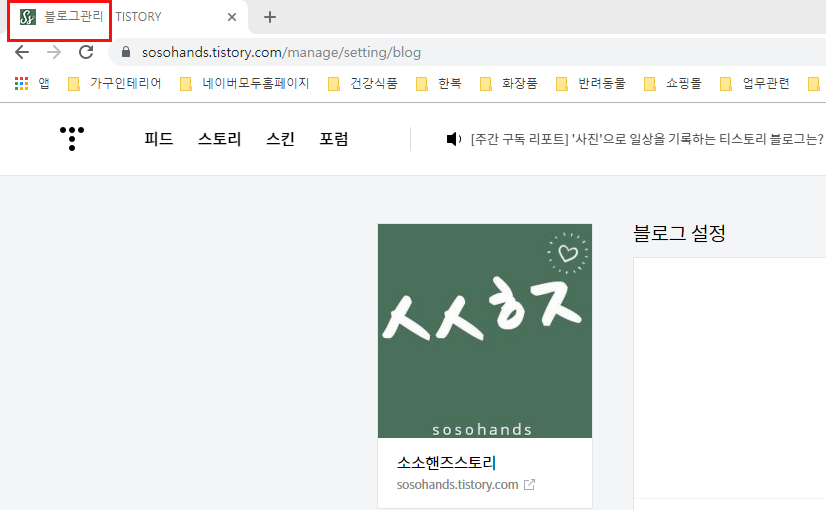Open the sosohands.tistory.com link
Screen dimensions: 826x510
457,485
